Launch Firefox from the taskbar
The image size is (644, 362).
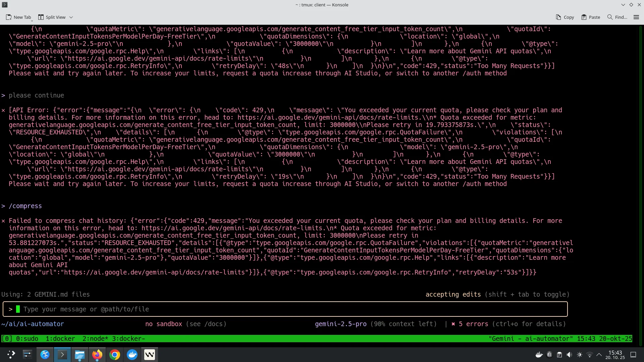click(x=97, y=355)
